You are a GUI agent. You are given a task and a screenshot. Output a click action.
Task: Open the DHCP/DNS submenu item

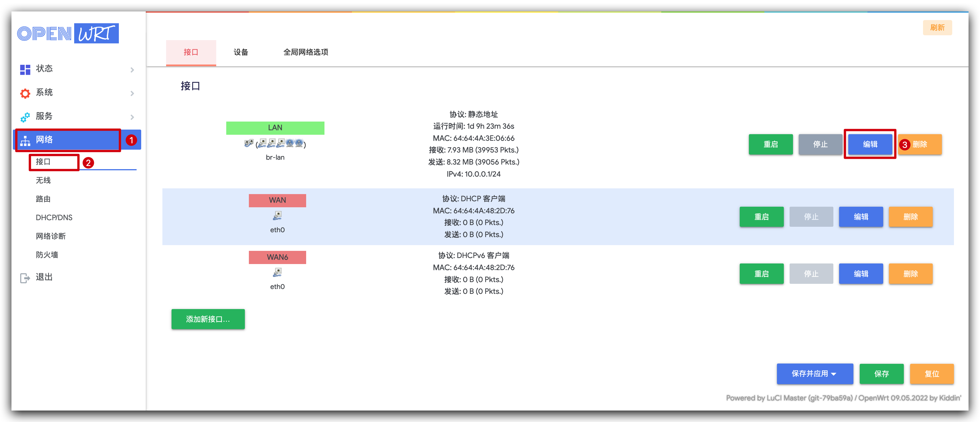54,218
